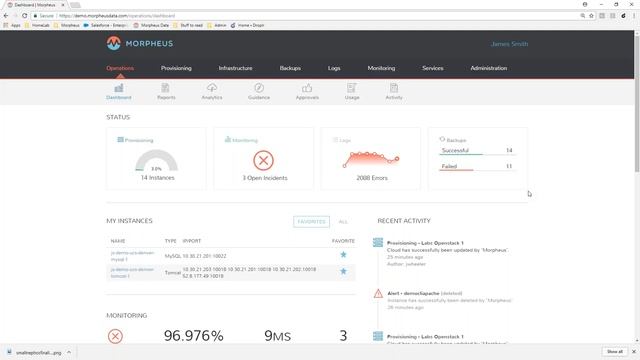Open browser zoom magnifier icon
The image size is (640, 360).
click(582, 16)
